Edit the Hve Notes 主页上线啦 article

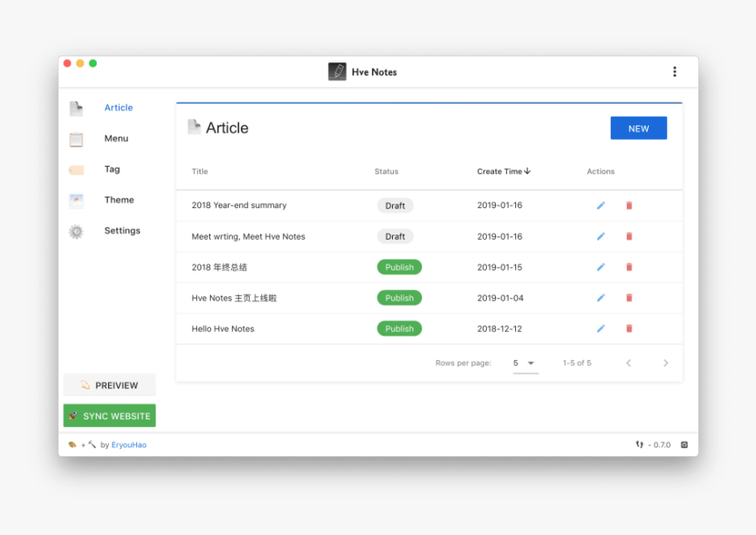coord(600,298)
